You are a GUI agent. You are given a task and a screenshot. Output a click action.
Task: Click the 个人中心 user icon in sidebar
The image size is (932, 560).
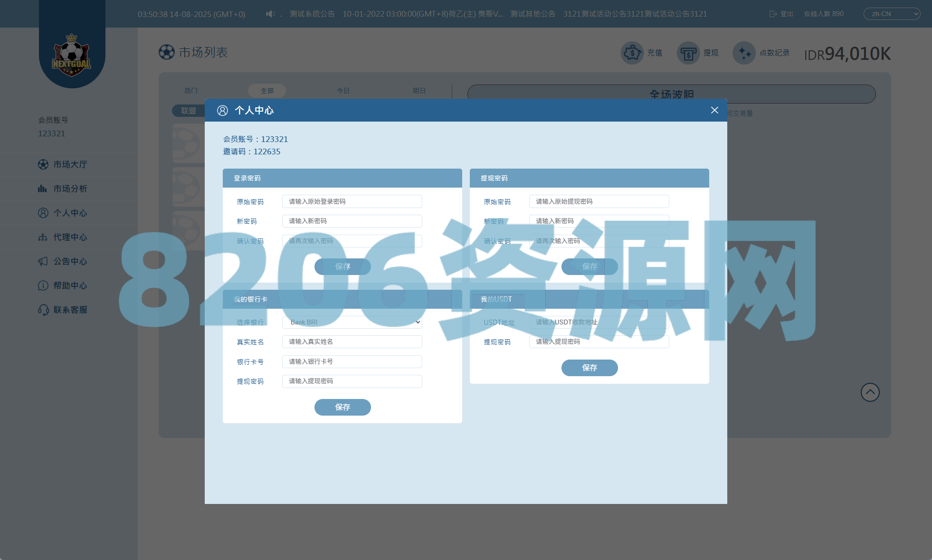coord(43,213)
